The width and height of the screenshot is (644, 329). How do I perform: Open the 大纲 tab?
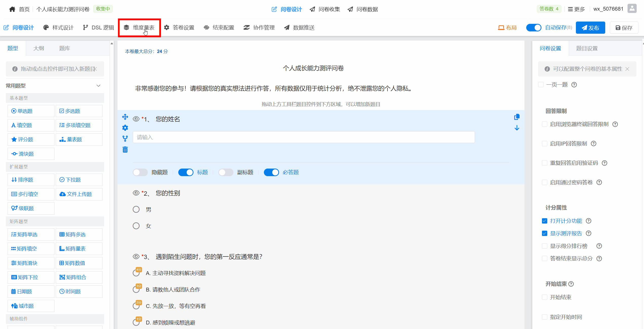pos(38,48)
